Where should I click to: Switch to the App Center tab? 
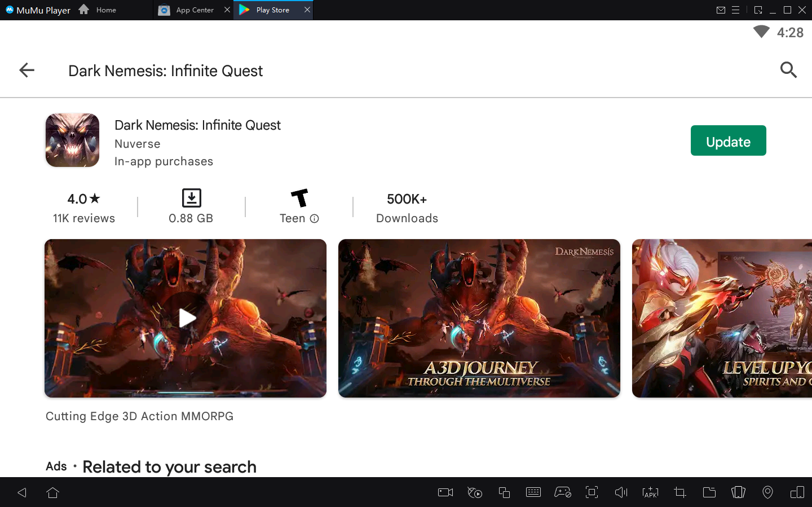coord(194,10)
